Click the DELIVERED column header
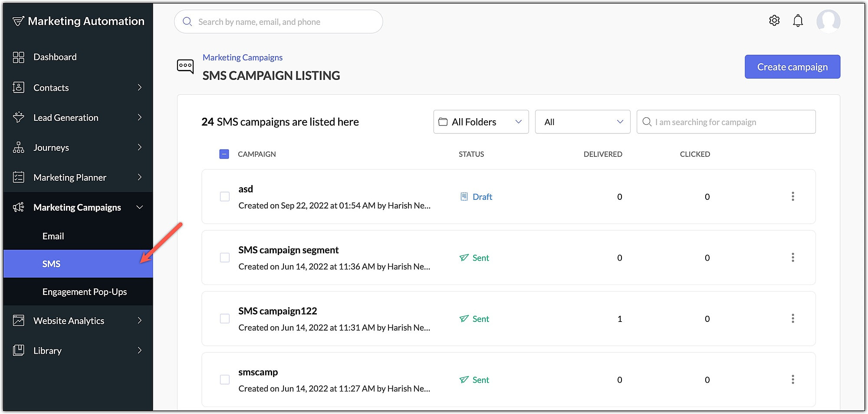This screenshot has height=414, width=868. tap(603, 154)
